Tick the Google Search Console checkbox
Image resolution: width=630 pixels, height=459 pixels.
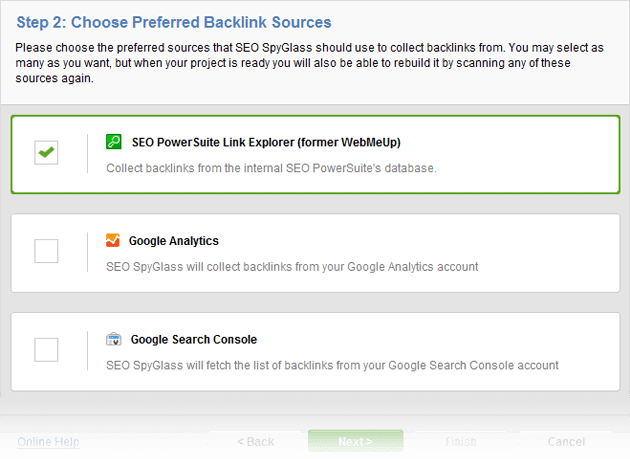(x=46, y=349)
